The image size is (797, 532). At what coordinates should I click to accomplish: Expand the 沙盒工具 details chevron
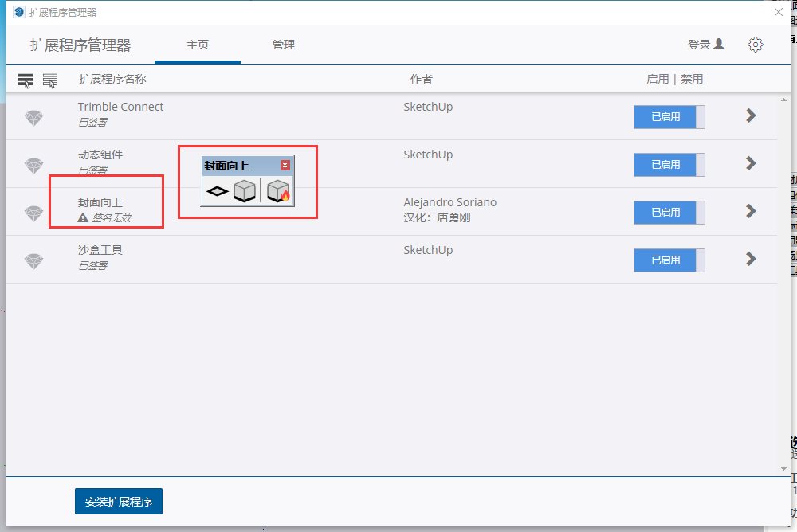tap(750, 259)
